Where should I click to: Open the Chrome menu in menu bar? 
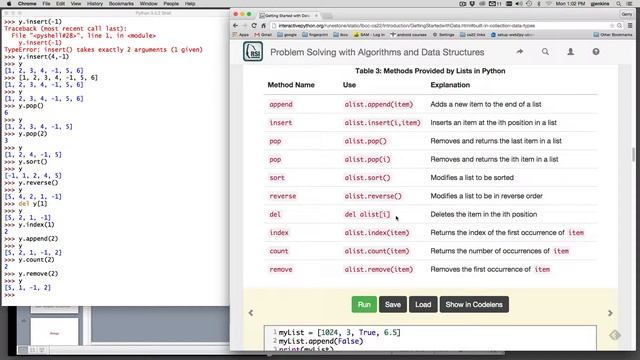click(27, 4)
